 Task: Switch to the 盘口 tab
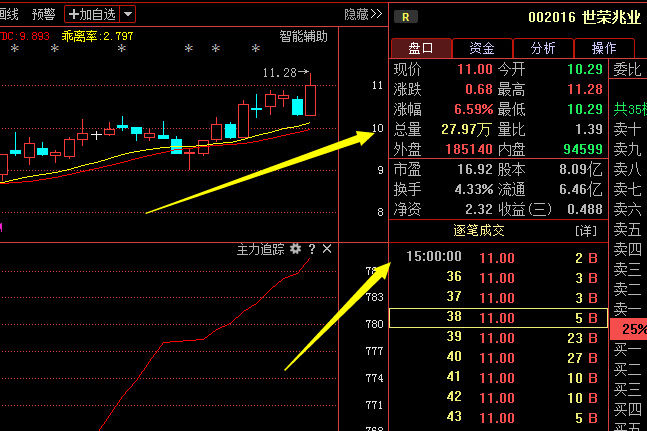point(420,48)
